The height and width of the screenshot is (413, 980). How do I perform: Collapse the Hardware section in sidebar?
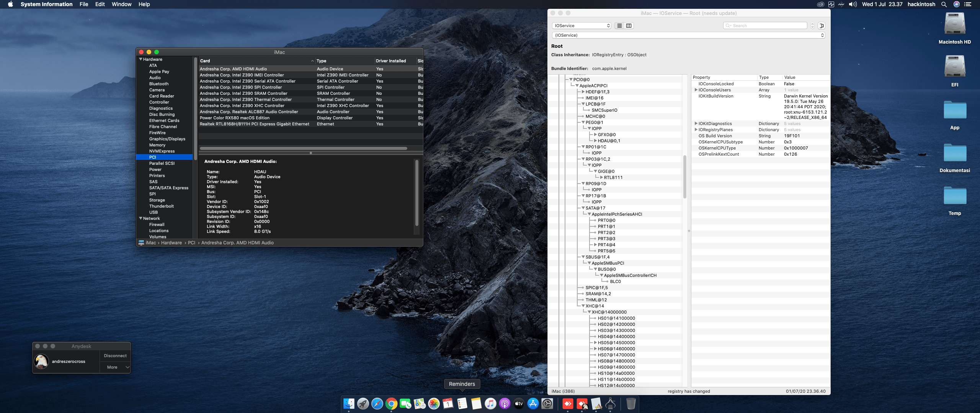tap(141, 59)
